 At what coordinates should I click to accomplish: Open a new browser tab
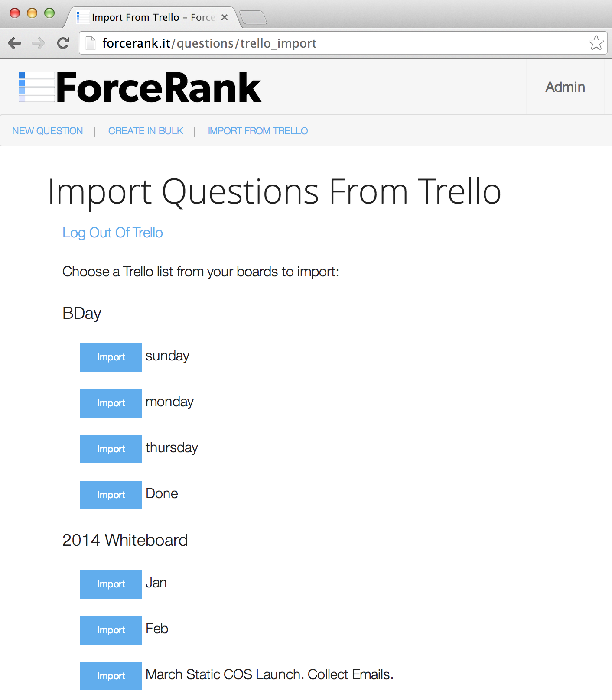(x=254, y=17)
